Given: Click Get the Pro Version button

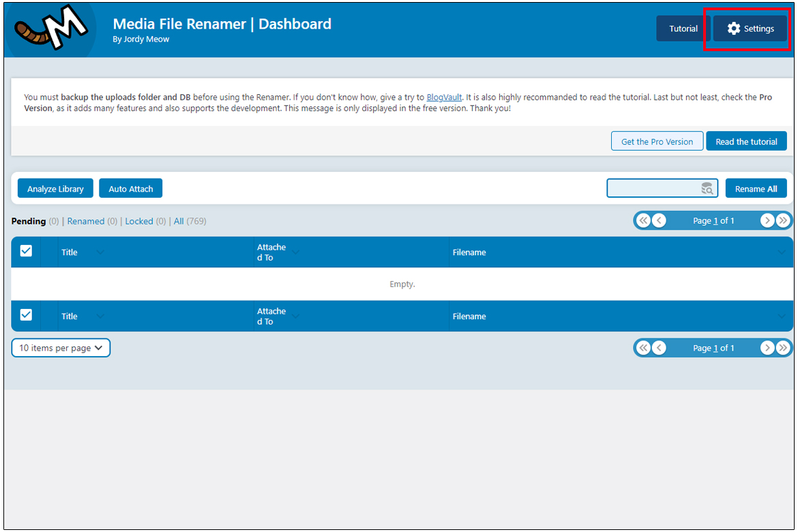Looking at the screenshot, I should pyautogui.click(x=657, y=142).
